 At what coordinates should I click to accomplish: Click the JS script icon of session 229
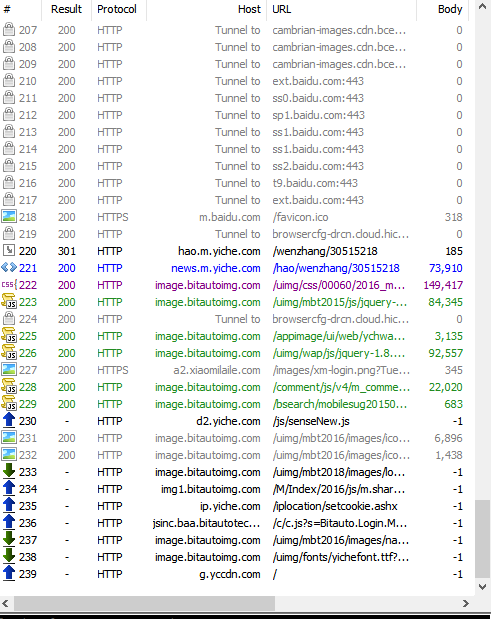[x=9, y=403]
